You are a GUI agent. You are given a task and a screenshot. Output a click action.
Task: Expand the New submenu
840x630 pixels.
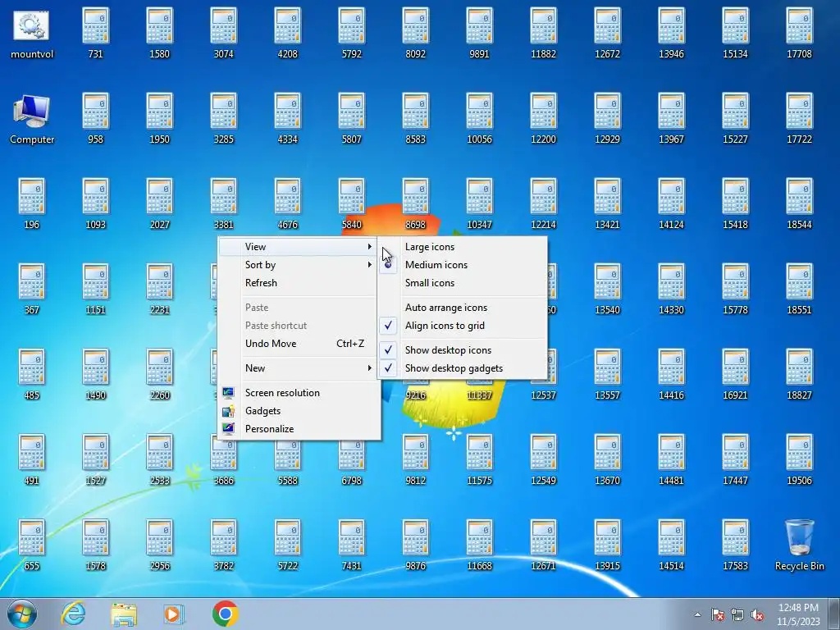point(299,368)
